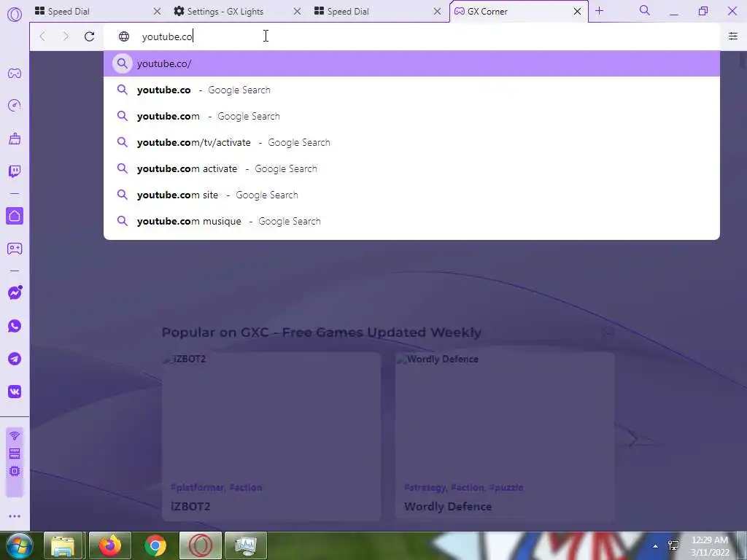
Task: Switch to the second Speed Dial tab
Action: point(377,12)
